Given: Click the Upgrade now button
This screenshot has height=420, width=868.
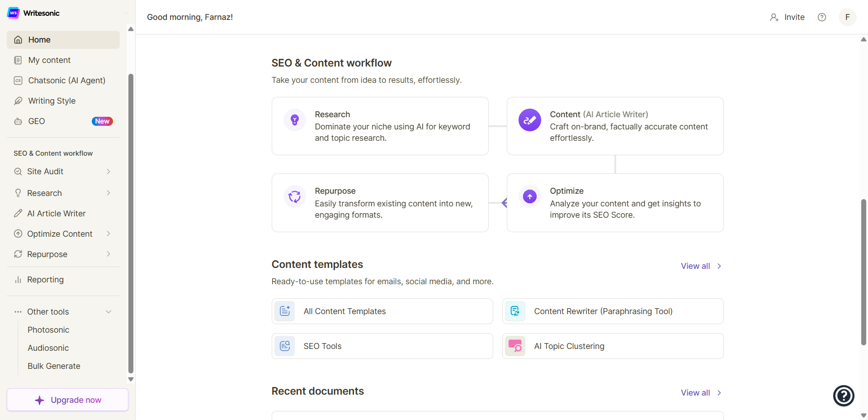Looking at the screenshot, I should tap(68, 400).
